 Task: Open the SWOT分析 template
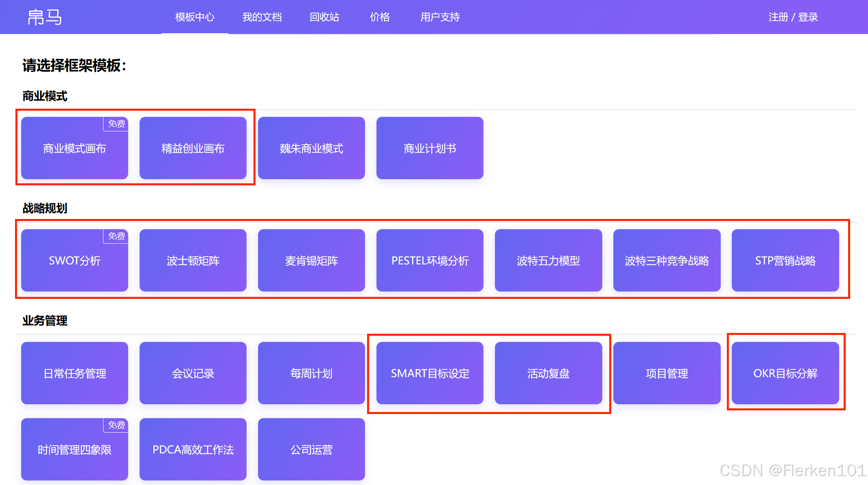[75, 261]
